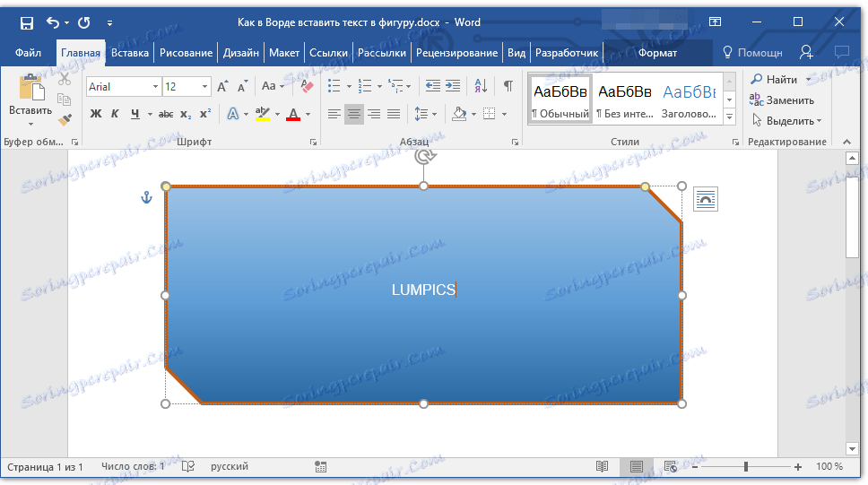Open the Дизайн tab

[x=241, y=53]
